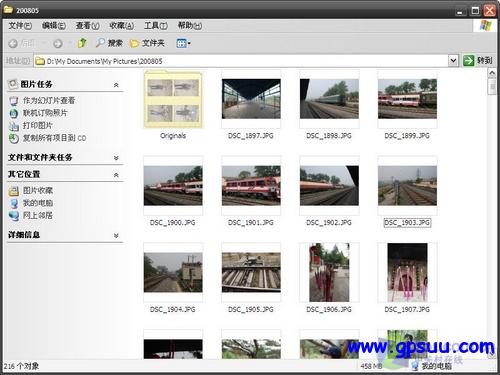Open the Favorites (收藏) menu
The image size is (500, 375).
click(x=122, y=26)
